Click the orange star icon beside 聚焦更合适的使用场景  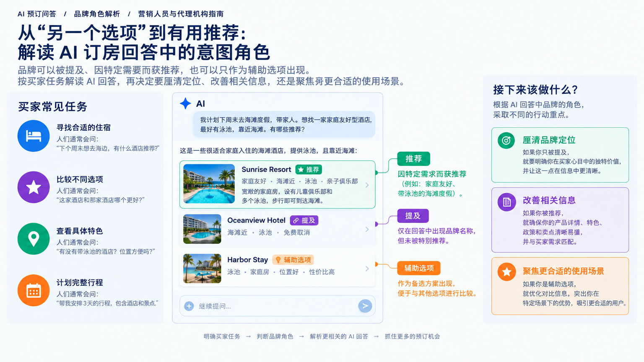[506, 272]
